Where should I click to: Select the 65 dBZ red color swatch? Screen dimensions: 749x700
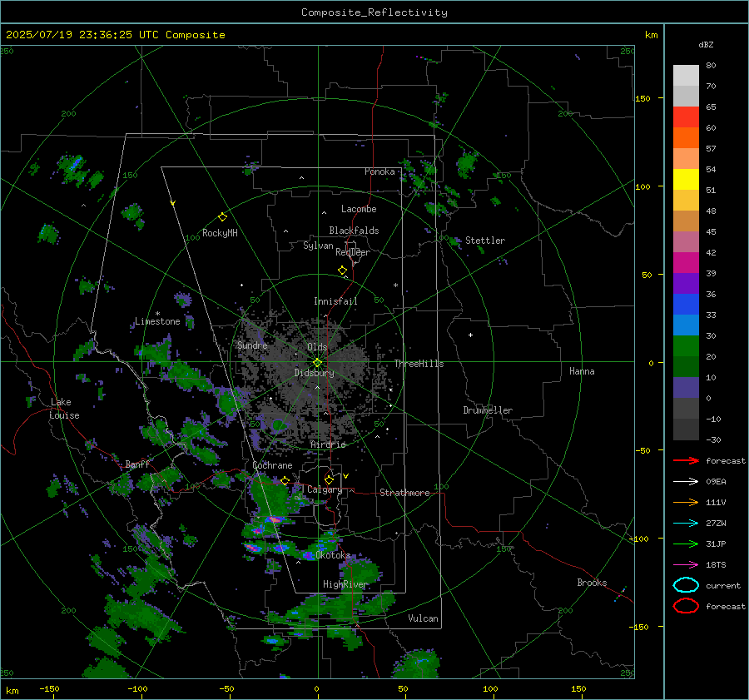click(686, 117)
